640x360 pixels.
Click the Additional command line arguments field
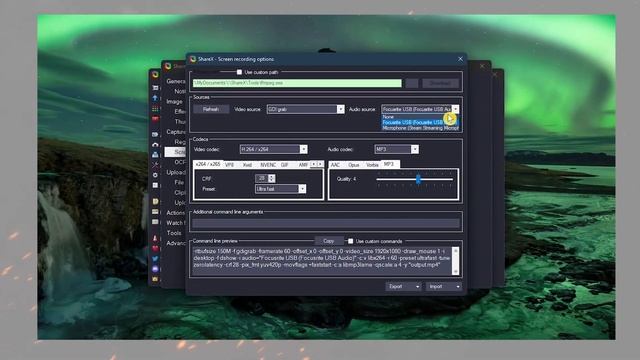(326, 223)
